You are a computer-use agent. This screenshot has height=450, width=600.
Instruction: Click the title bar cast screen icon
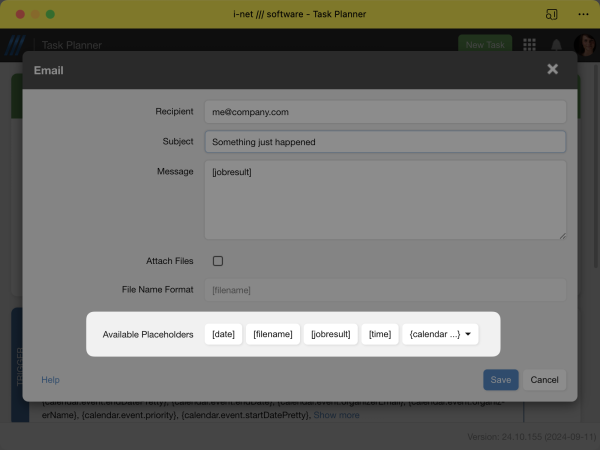(x=551, y=15)
